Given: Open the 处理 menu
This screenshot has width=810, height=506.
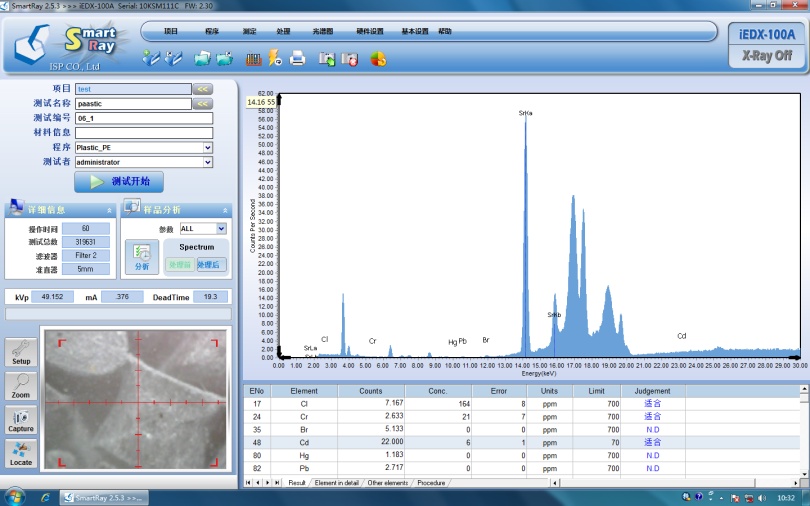Looking at the screenshot, I should (283, 31).
